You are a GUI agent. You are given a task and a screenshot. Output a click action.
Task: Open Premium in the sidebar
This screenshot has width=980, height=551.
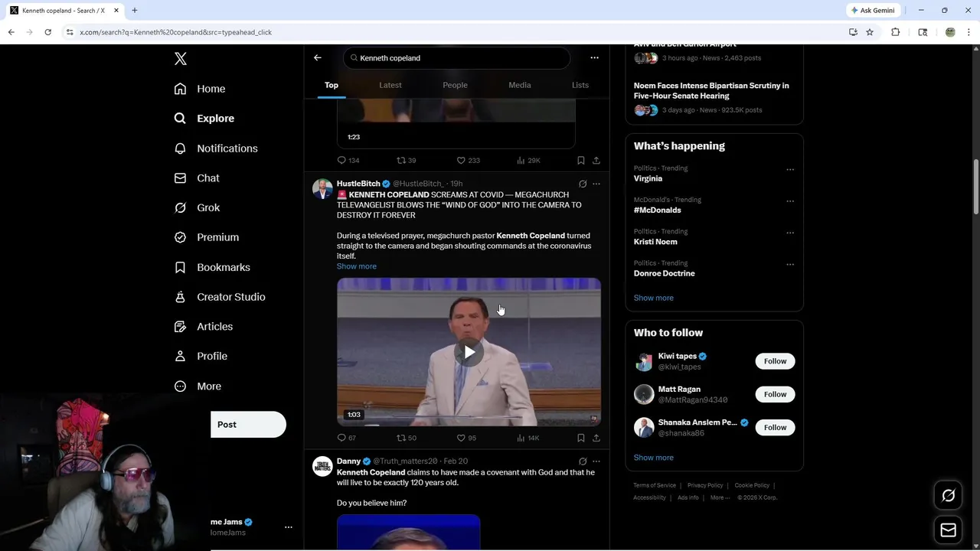pyautogui.click(x=207, y=237)
